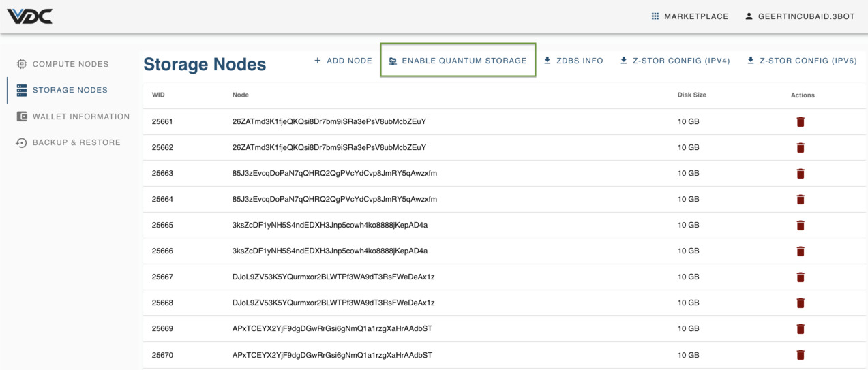Click the Storage Nodes server icon
Screen dimensions: 868x370
(22, 90)
